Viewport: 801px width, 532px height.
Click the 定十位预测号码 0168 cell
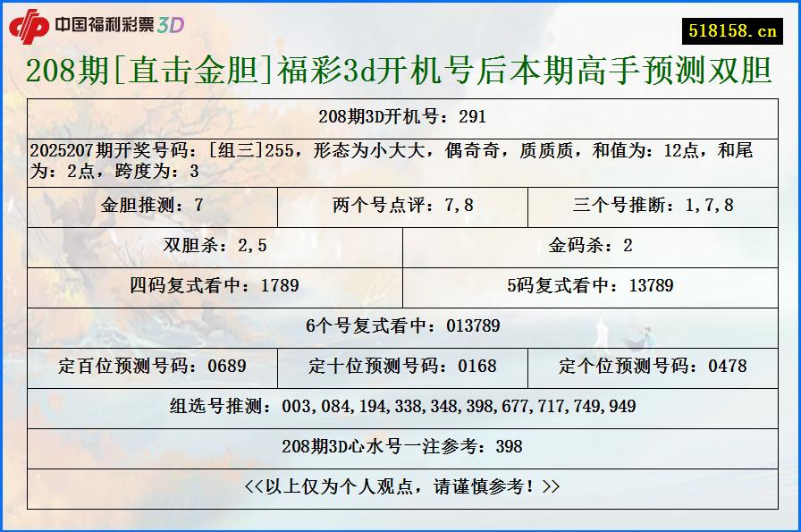pos(399,366)
